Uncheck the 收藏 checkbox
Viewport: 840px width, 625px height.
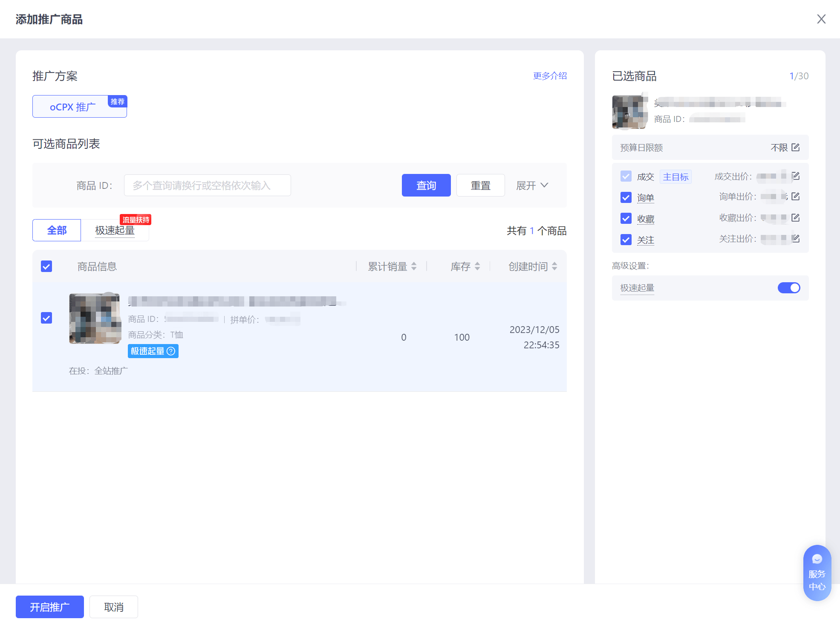626,219
